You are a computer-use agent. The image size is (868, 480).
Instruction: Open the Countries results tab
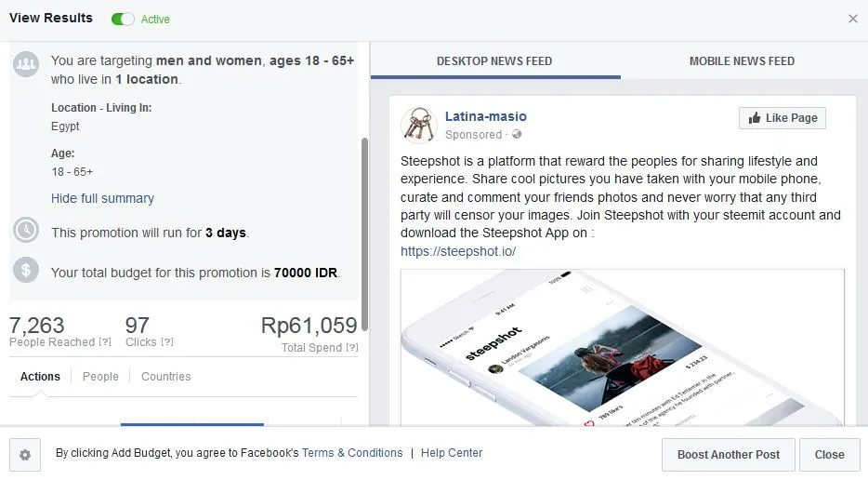tap(165, 377)
